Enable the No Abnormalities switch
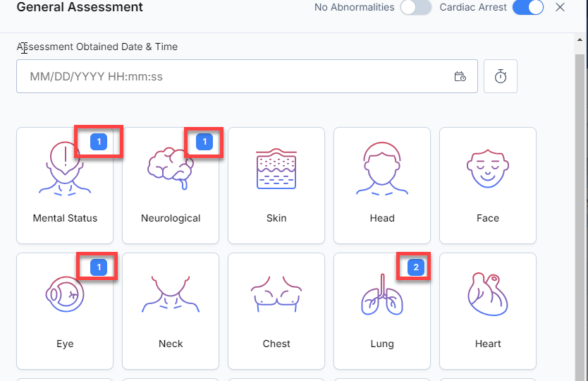Image resolution: width=588 pixels, height=381 pixels. tap(416, 7)
